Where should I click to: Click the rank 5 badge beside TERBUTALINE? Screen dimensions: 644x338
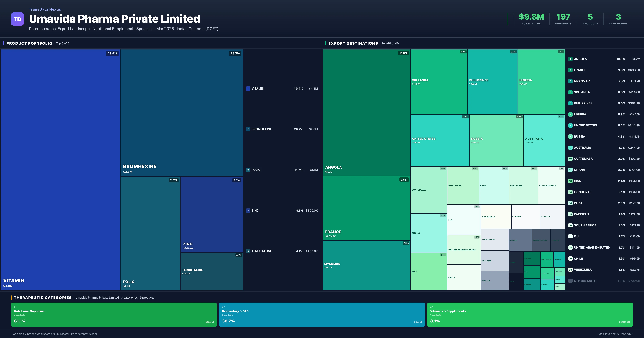(x=248, y=251)
